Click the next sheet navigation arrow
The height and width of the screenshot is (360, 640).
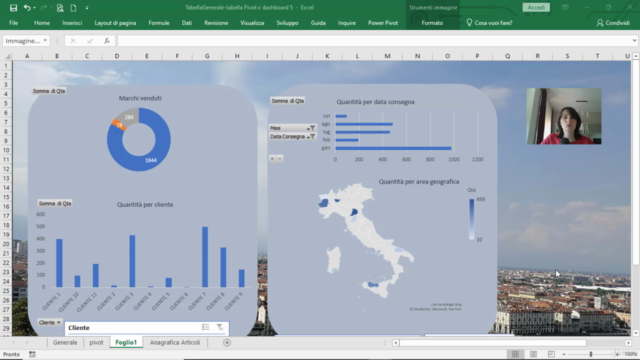tap(27, 343)
